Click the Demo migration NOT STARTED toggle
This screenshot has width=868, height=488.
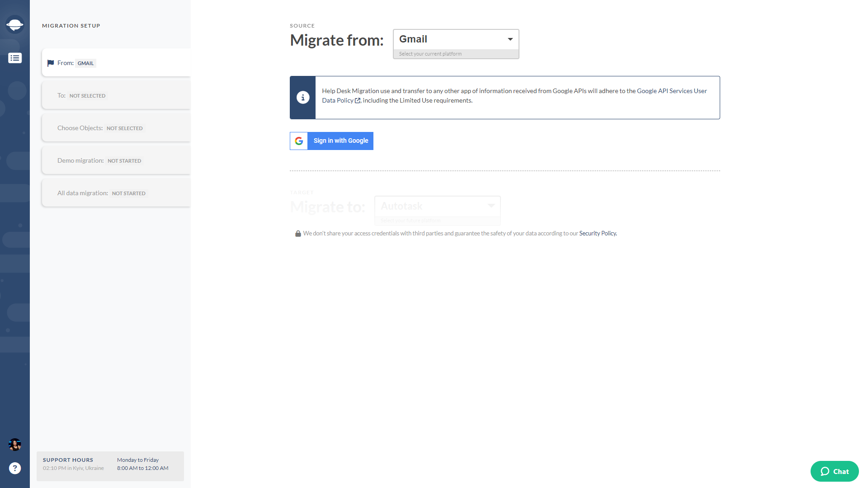[x=116, y=160]
